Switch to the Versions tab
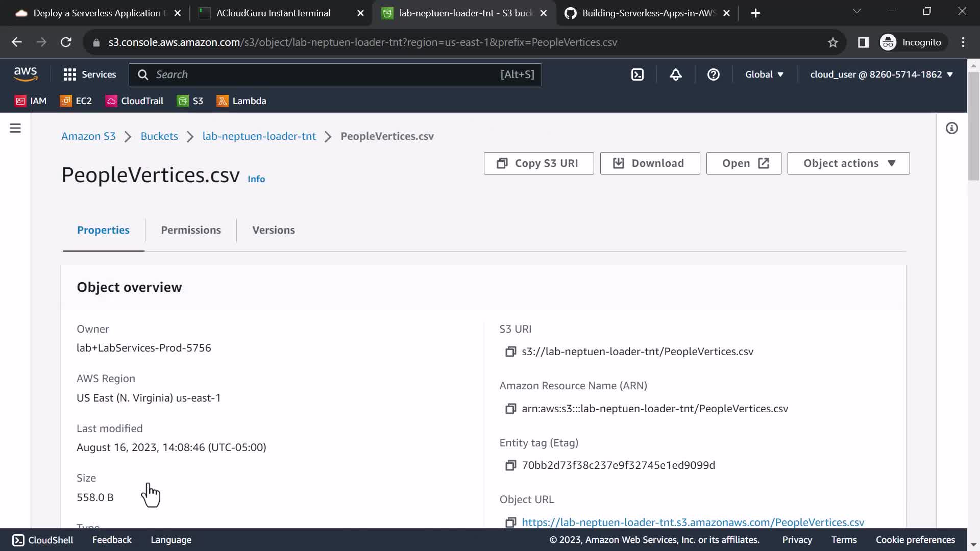This screenshot has width=980, height=551. (x=274, y=230)
